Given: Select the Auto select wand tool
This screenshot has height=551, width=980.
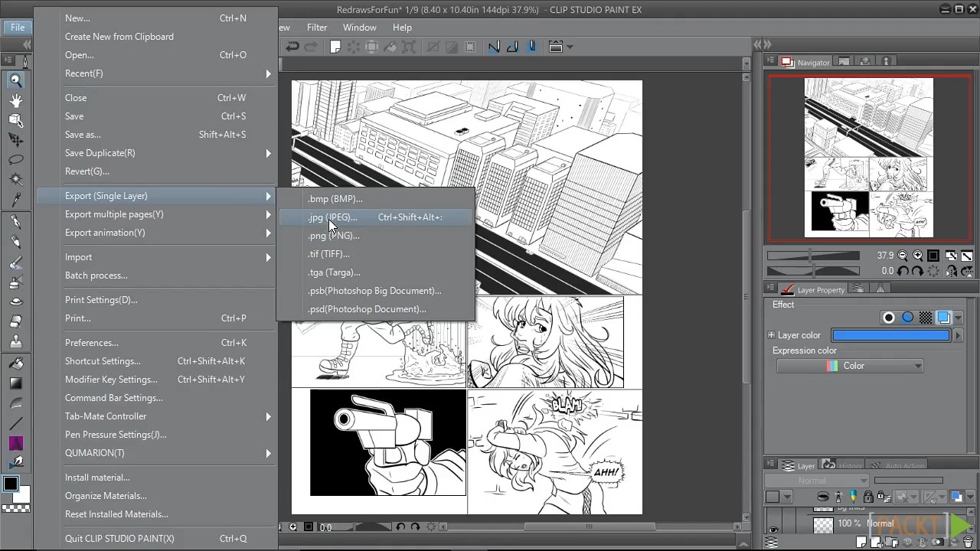Looking at the screenshot, I should [15, 180].
